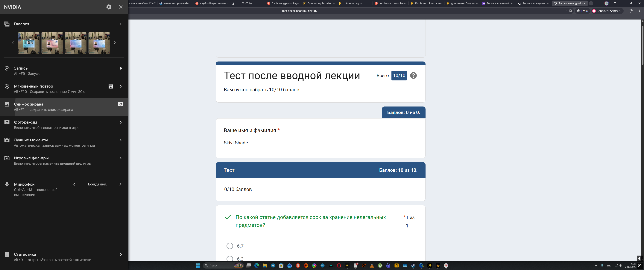The height and width of the screenshot is (270, 644).
Task: Start recording with play arrow
Action: coord(121,68)
